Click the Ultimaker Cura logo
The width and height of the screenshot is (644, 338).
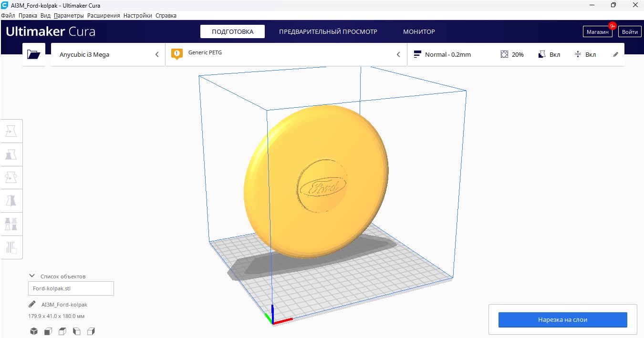coord(51,32)
